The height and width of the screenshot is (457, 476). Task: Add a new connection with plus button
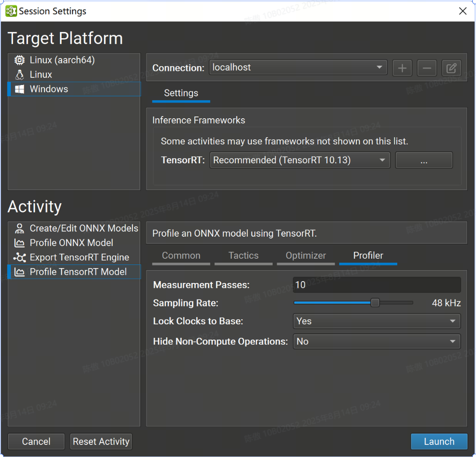tap(402, 68)
